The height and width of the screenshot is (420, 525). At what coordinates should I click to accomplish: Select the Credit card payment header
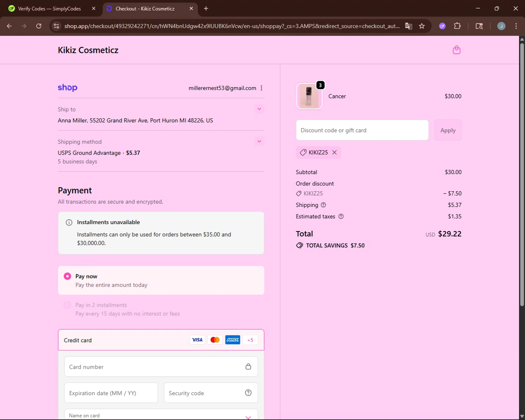[161, 340]
